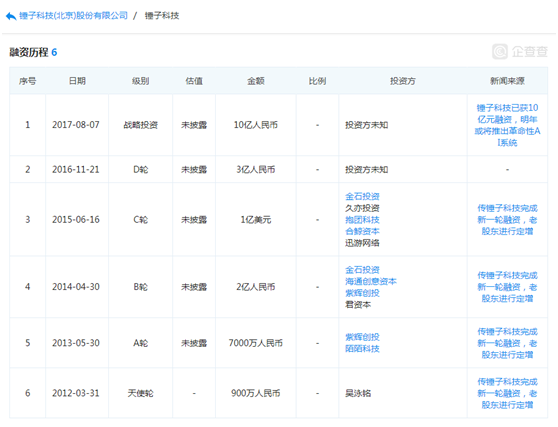Click amount cell 3亿人民币
This screenshot has width=558, height=427.
coord(256,169)
